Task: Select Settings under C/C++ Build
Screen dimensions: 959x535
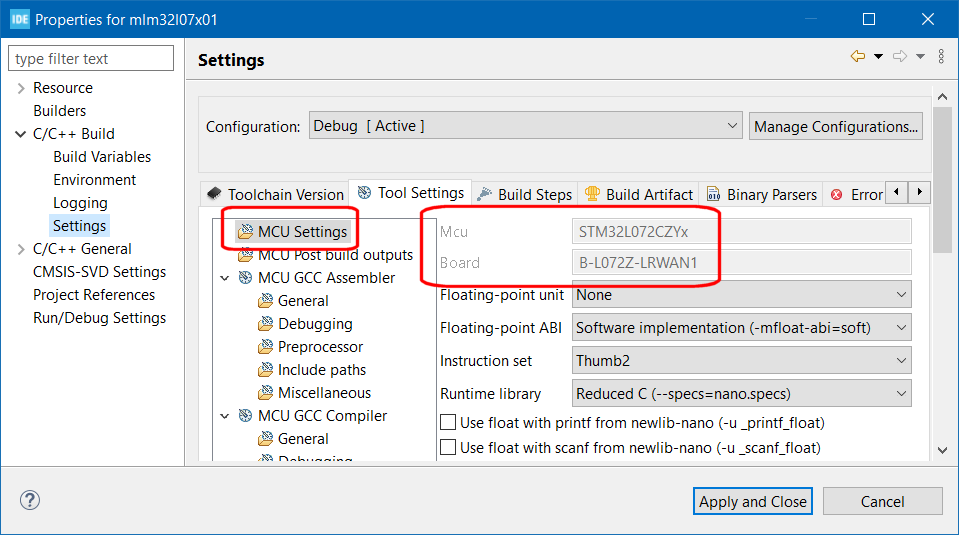Action: 80,226
